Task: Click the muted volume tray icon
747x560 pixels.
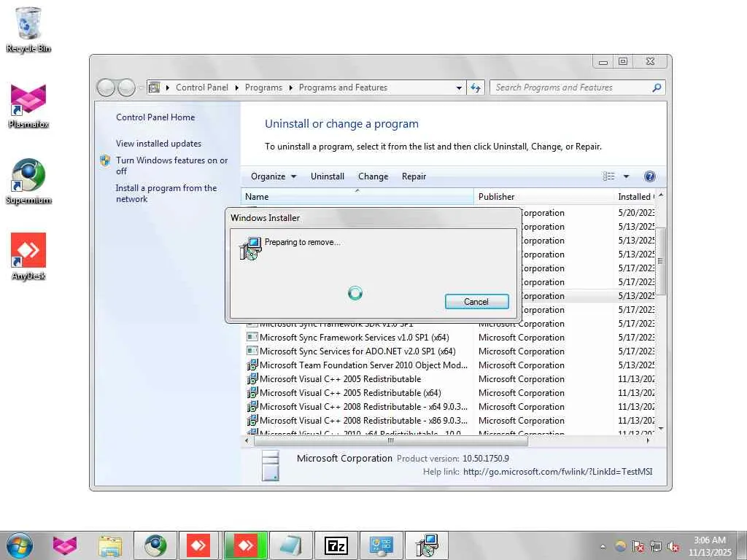Action: 673,546
